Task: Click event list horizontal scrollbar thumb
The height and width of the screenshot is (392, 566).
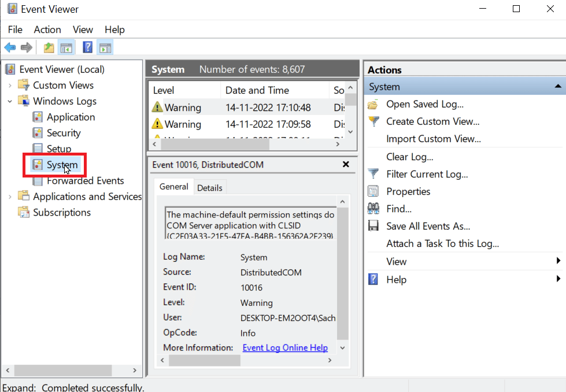Action: pyautogui.click(x=214, y=144)
